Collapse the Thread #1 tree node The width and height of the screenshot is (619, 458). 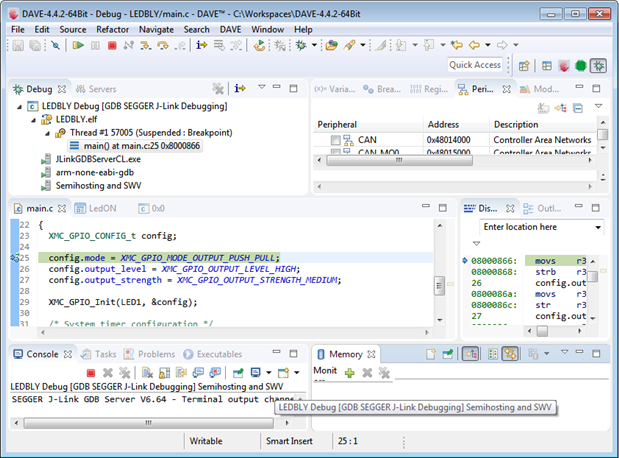point(47,132)
